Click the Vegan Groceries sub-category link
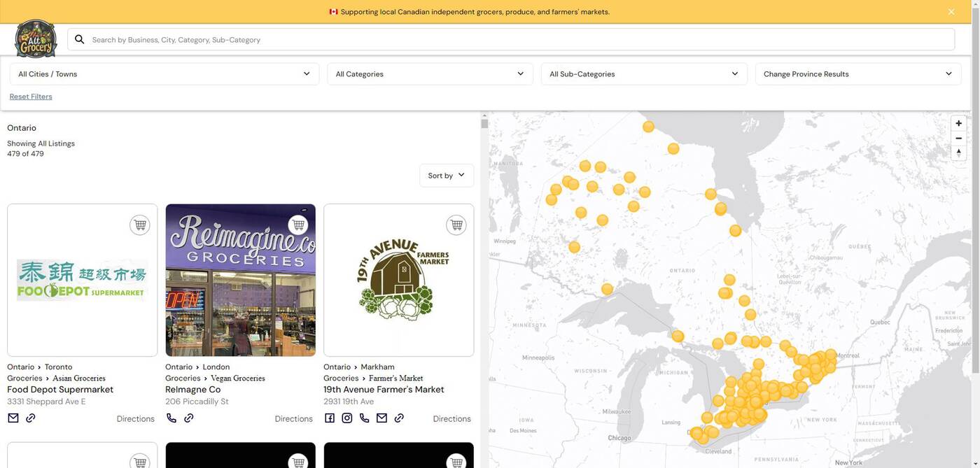This screenshot has height=468, width=980. pyautogui.click(x=238, y=378)
